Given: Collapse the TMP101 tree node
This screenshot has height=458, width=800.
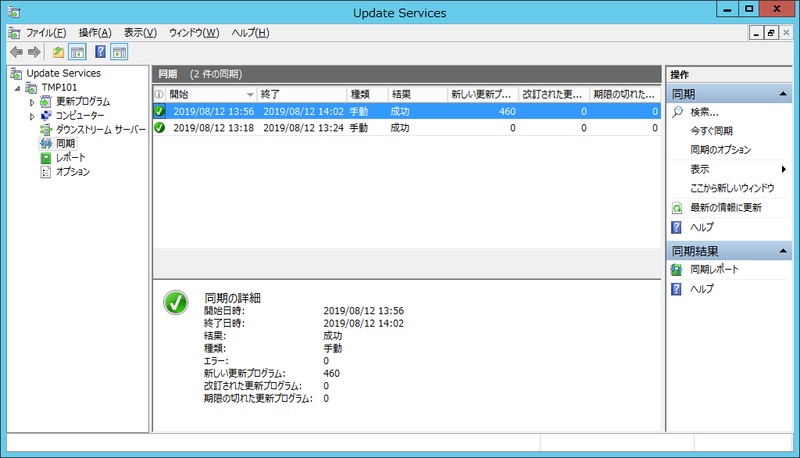Looking at the screenshot, I should pos(18,88).
